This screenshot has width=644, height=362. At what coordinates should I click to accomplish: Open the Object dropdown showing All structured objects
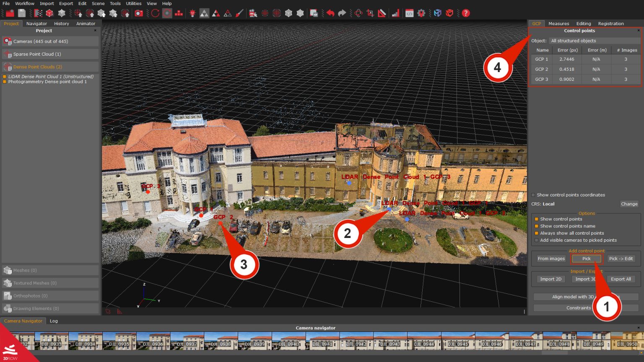595,40
